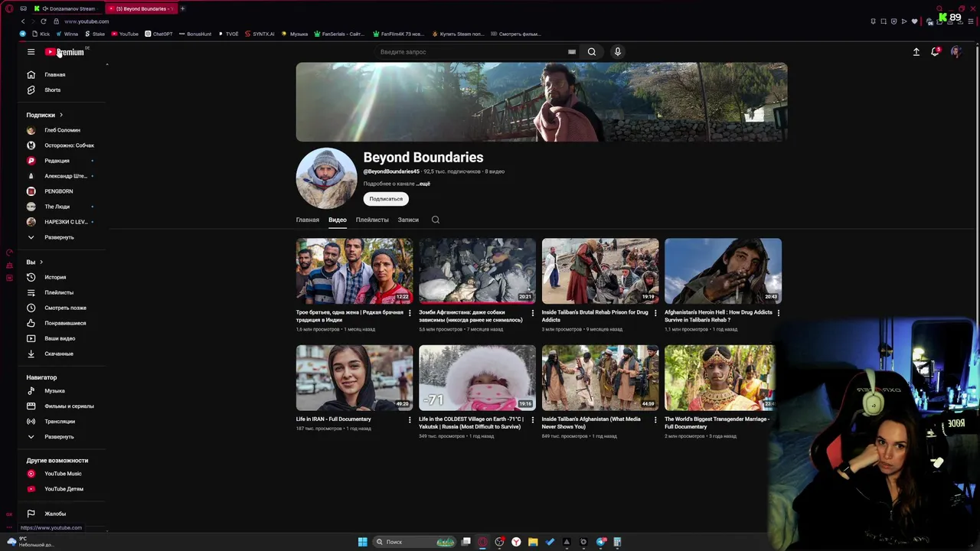Start voice search with microphone
This screenshot has height=551, width=980.
(618, 52)
